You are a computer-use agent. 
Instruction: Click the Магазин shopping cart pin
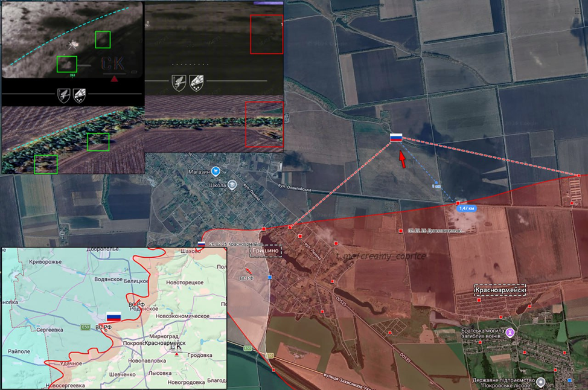tap(216, 171)
